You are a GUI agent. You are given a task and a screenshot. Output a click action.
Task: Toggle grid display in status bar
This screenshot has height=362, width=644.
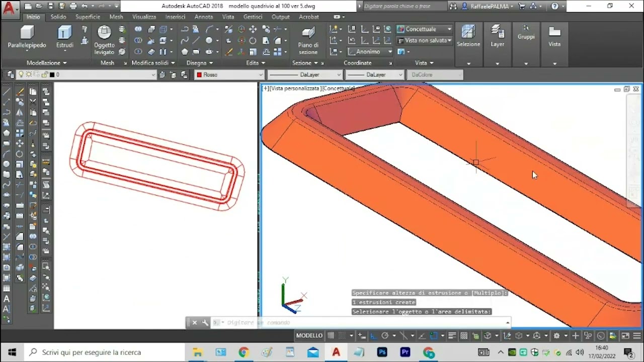(331, 336)
